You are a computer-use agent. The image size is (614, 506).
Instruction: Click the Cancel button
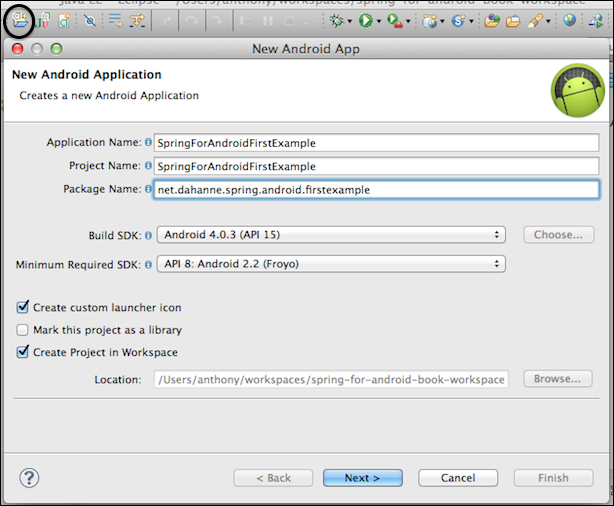click(458, 478)
